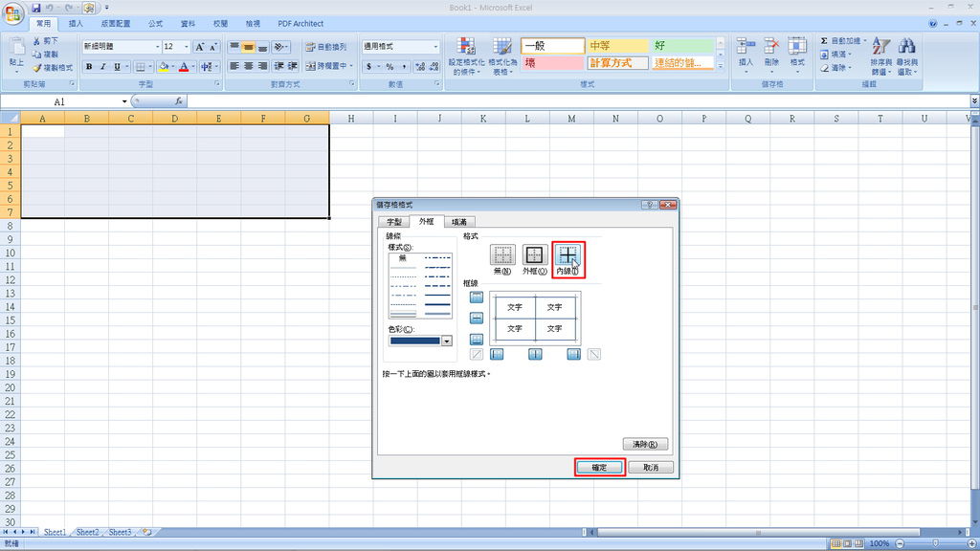Open the Insert (插入) ribbon tab

click(x=76, y=24)
